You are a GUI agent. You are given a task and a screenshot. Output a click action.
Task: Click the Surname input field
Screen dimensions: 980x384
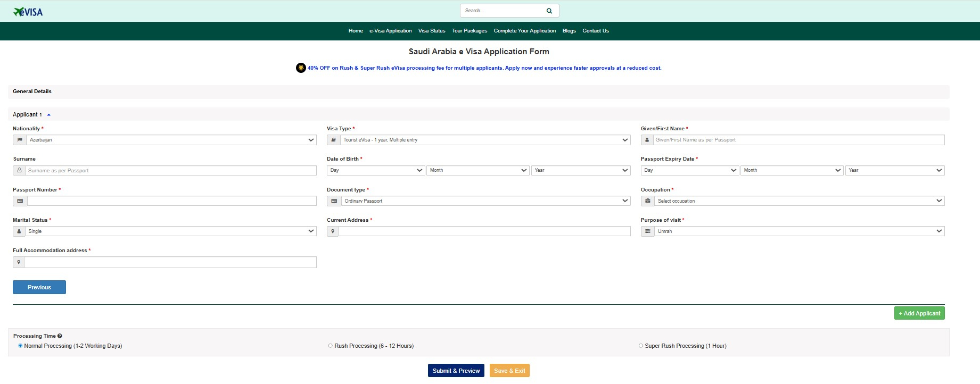point(171,171)
